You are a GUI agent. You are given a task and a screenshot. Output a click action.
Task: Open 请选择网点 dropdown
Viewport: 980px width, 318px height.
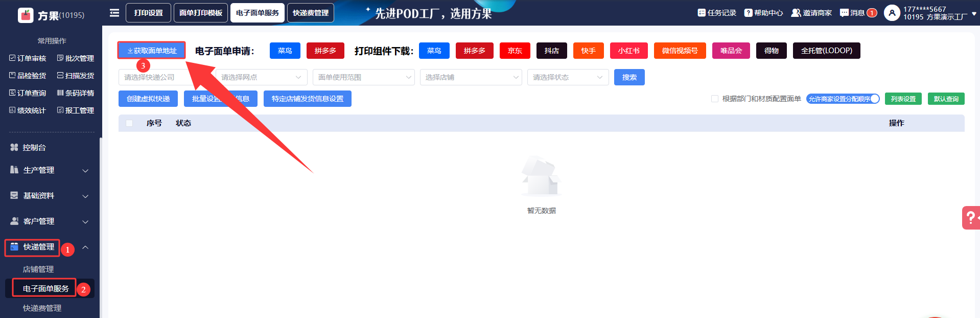point(261,77)
